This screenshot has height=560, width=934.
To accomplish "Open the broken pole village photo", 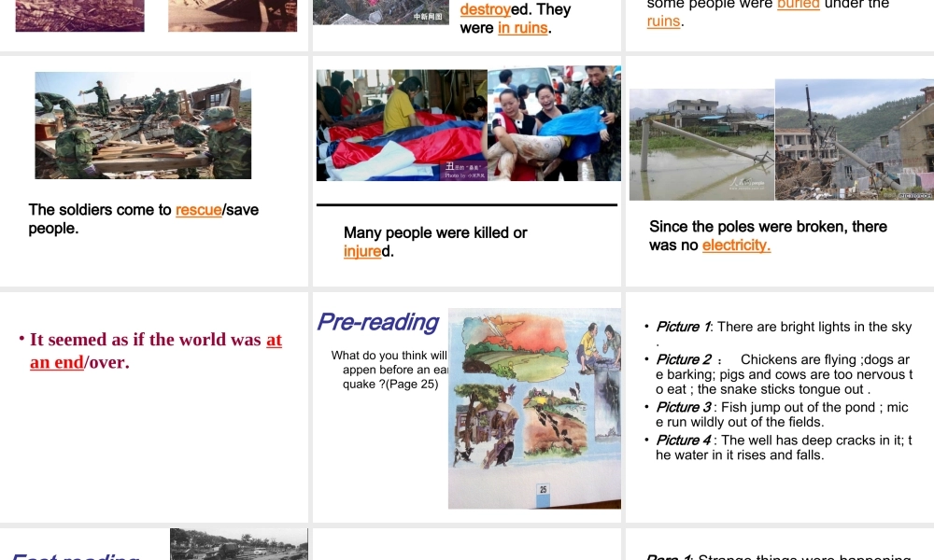I will coord(855,140).
